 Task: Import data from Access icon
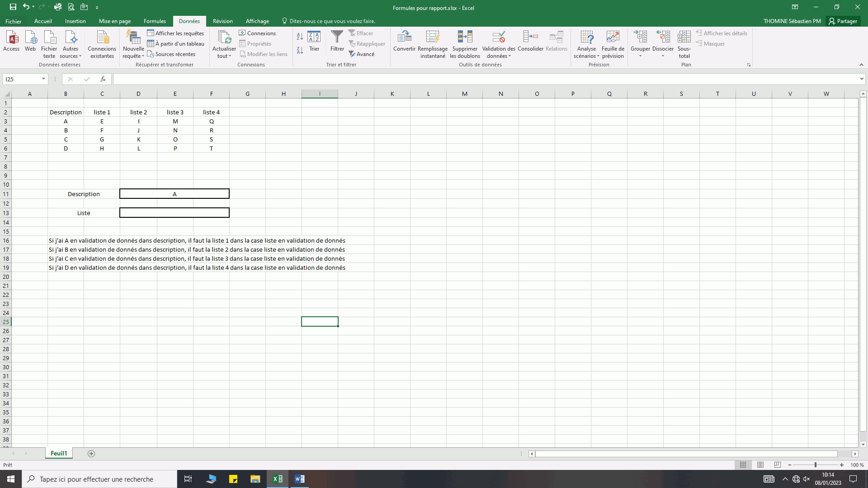tap(11, 37)
